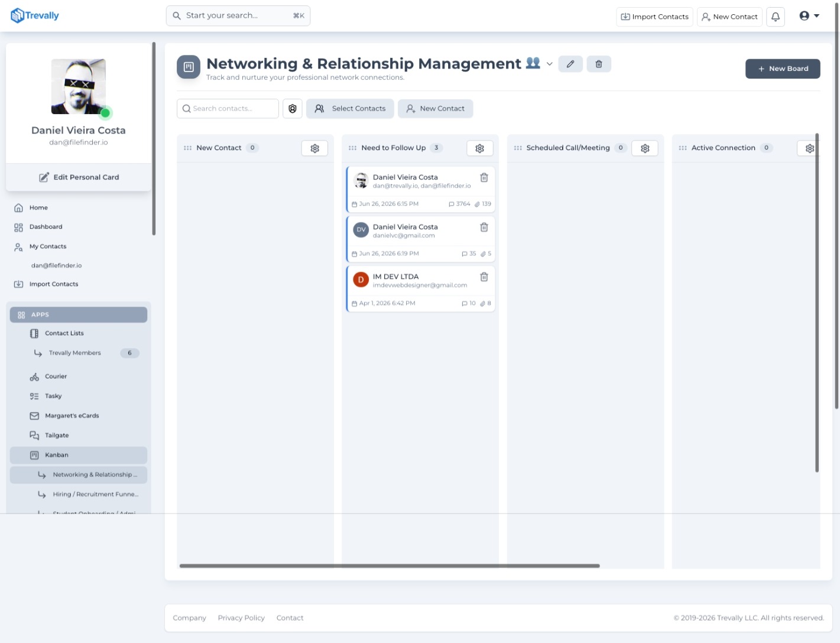840x643 pixels.
Task: Click the Trevally logo
Action: pyautogui.click(x=35, y=15)
